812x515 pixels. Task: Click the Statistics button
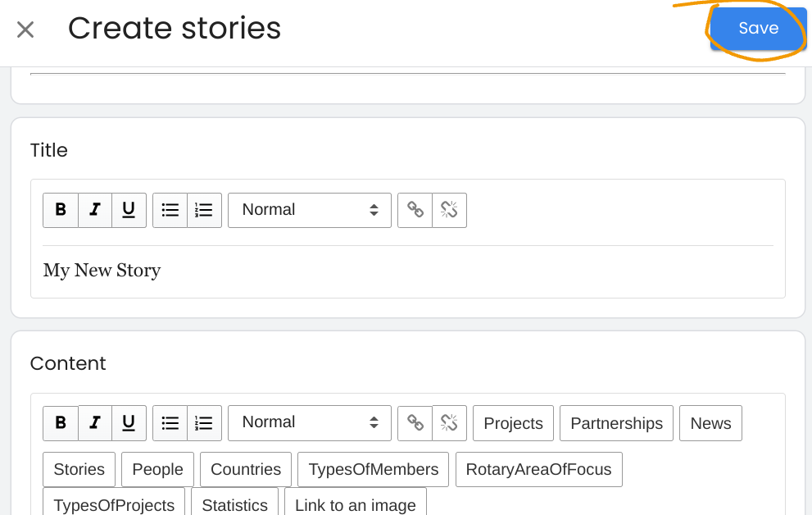point(234,503)
